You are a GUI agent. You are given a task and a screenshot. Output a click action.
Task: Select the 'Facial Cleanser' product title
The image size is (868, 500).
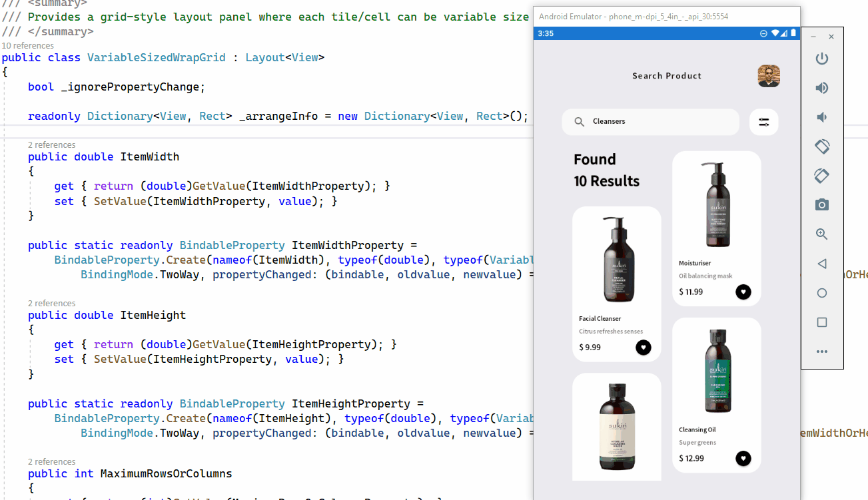(x=600, y=318)
